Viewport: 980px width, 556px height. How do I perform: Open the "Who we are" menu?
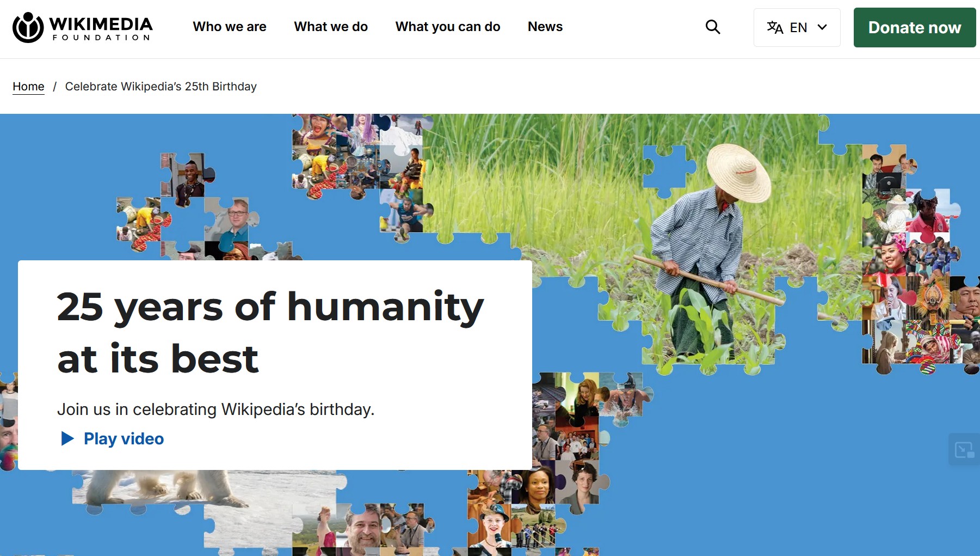pyautogui.click(x=230, y=27)
